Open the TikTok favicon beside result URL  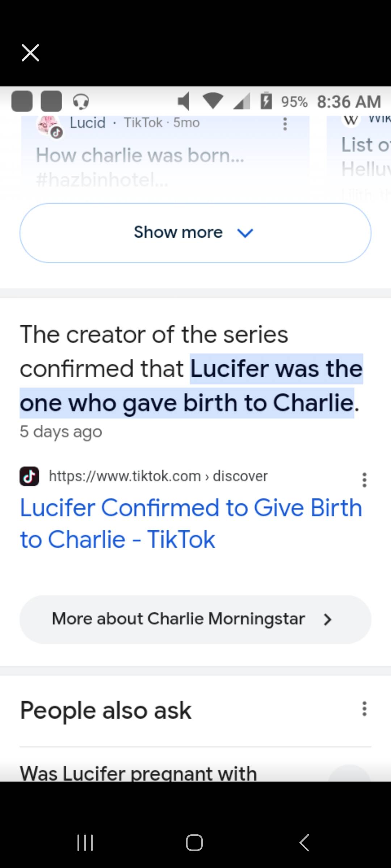(29, 476)
